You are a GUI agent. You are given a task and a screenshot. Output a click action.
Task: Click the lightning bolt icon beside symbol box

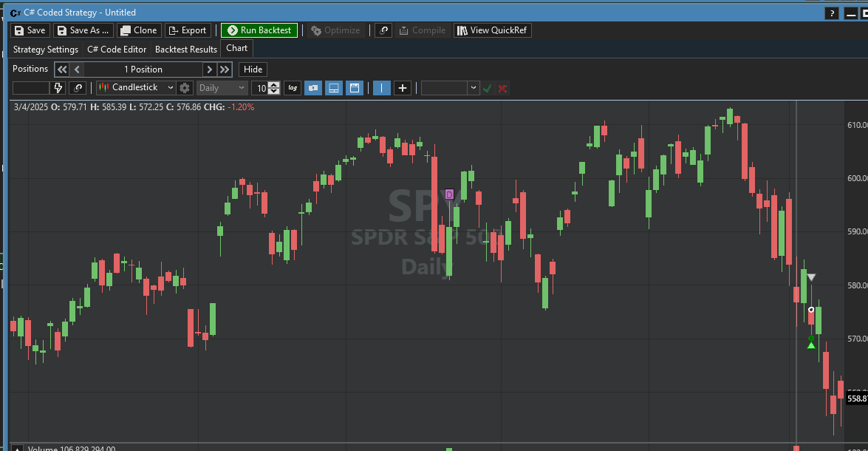(58, 88)
